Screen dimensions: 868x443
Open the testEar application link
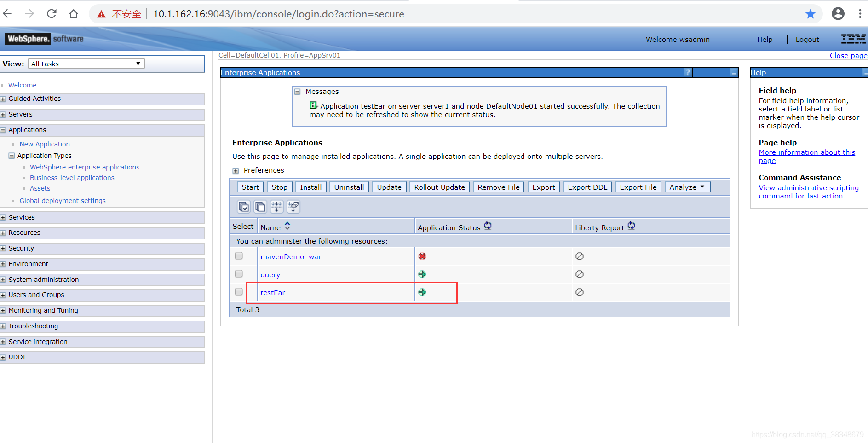tap(273, 293)
